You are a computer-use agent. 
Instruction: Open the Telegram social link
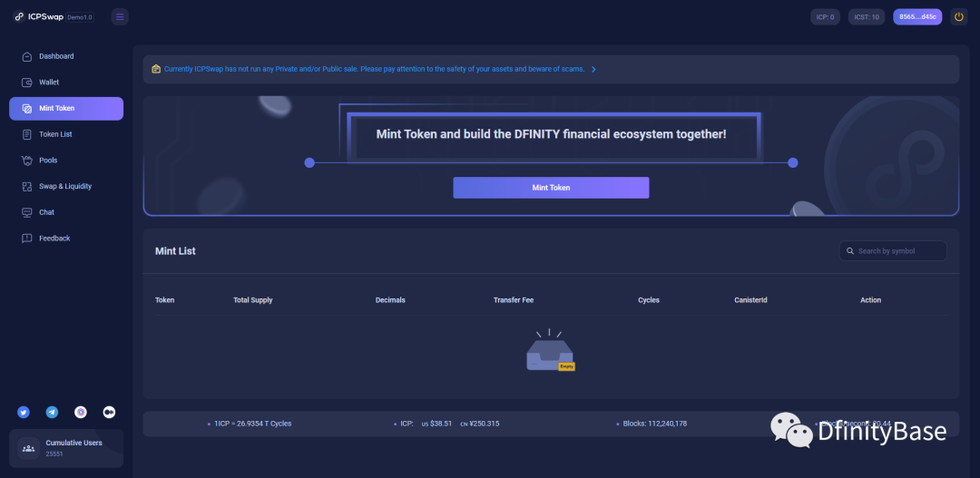click(x=53, y=413)
